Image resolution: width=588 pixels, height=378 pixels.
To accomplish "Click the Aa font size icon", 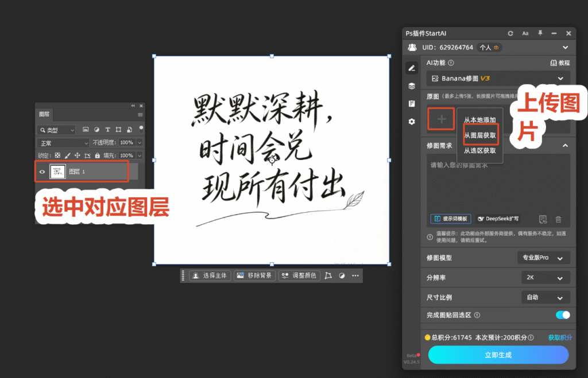I will coord(525,33).
